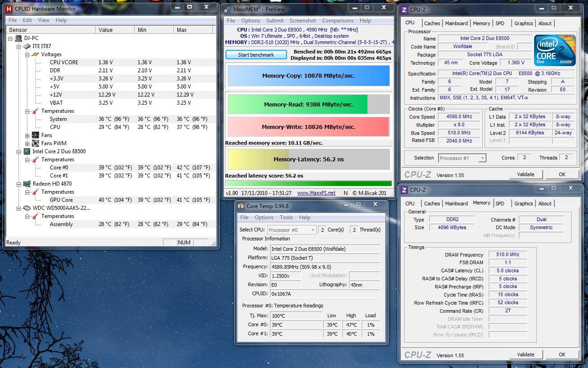Click OK in lower CPU-Z window
Image resolution: width=588 pixels, height=368 pixels.
pyautogui.click(x=562, y=355)
